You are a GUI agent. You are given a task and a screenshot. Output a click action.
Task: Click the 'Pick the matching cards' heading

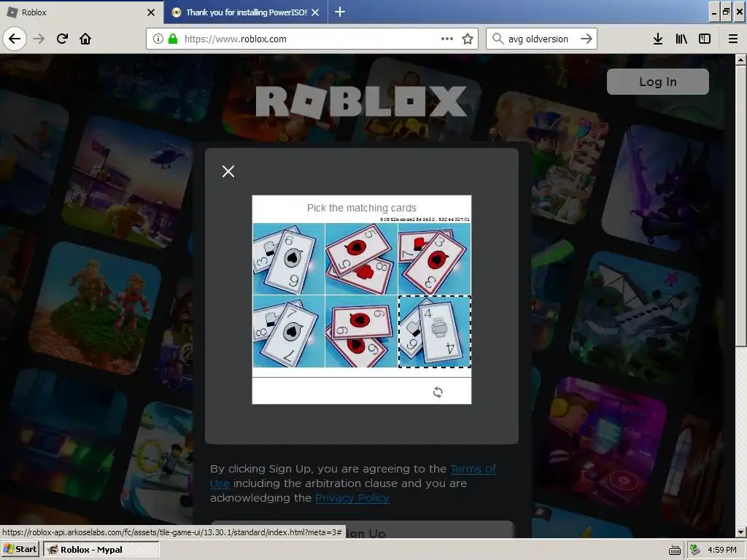362,208
